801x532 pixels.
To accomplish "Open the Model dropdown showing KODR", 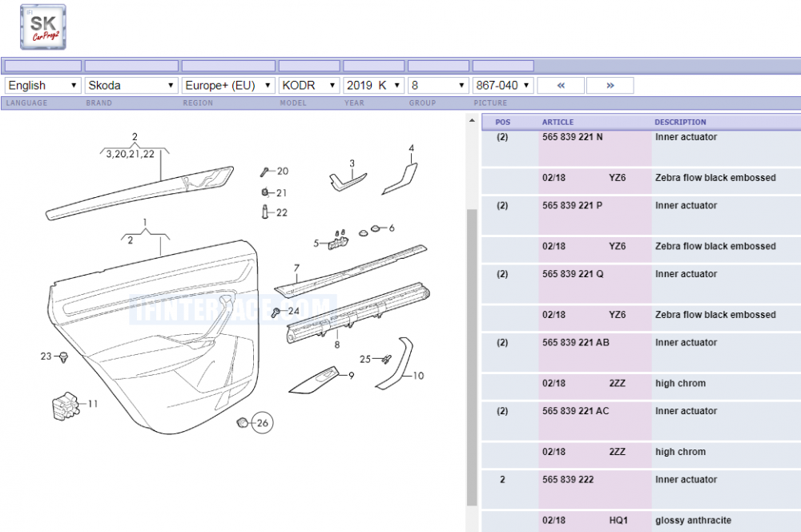I will [309, 86].
